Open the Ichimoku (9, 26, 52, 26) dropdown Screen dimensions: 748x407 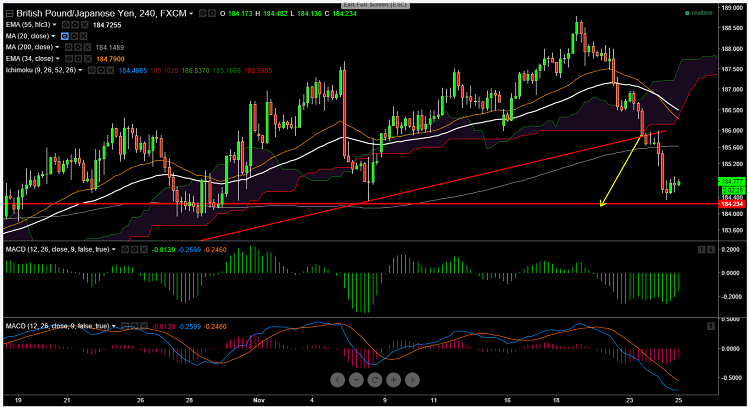80,70
